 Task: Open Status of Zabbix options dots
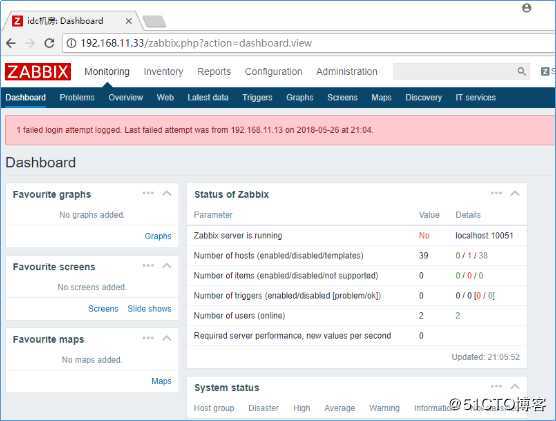pos(496,193)
